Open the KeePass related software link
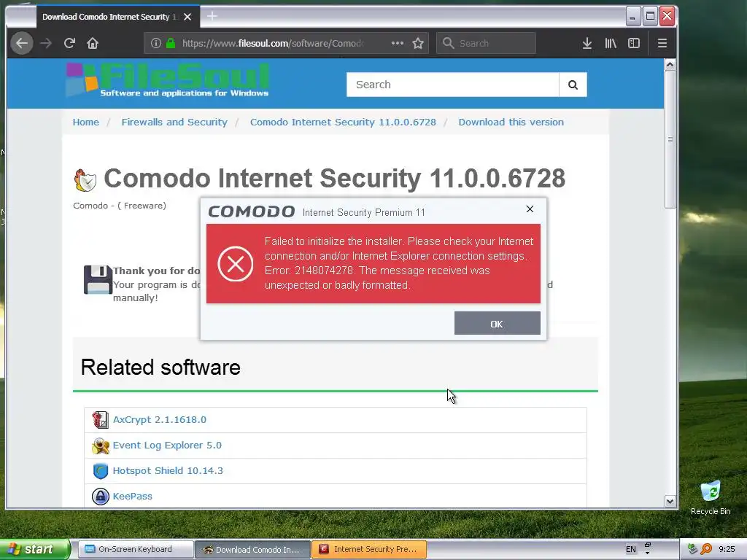This screenshot has width=747, height=560. 133,496
